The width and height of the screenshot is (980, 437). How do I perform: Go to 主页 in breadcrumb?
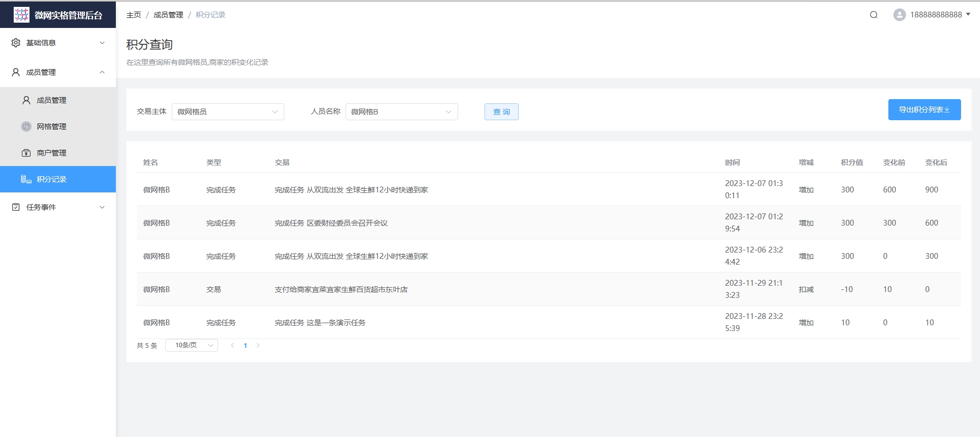[x=134, y=15]
